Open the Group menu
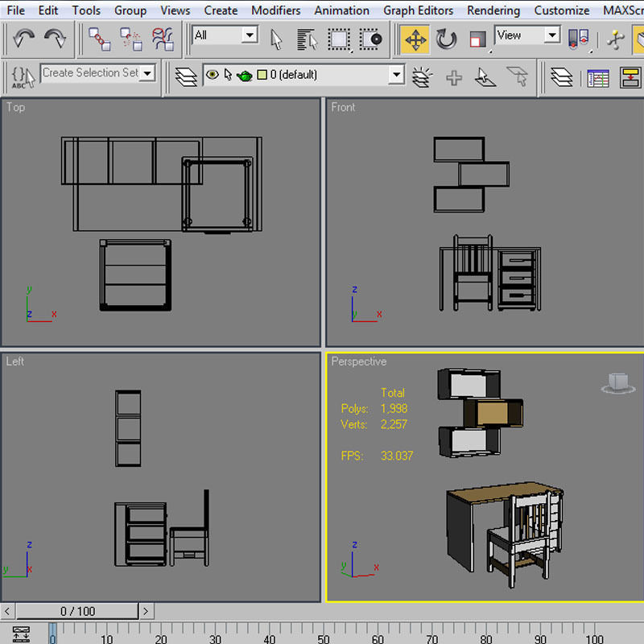This screenshot has height=644, width=644. [x=130, y=10]
